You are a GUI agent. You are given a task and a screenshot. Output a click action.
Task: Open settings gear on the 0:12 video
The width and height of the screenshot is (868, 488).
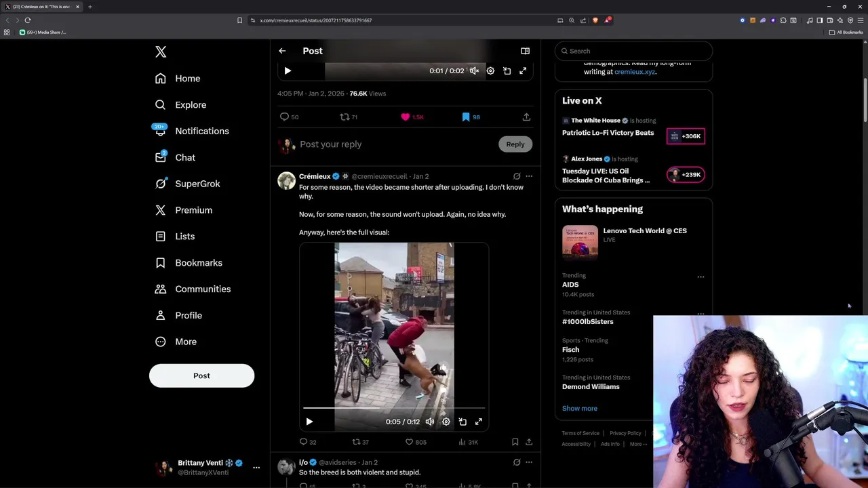pos(446,422)
